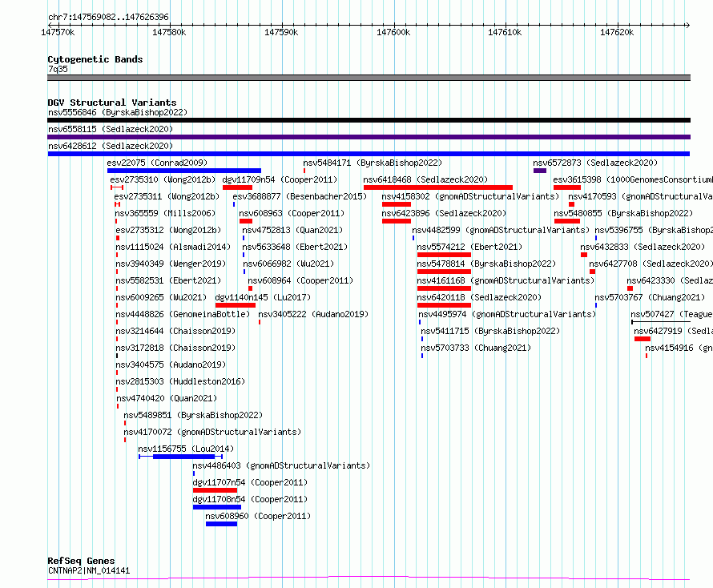Click the DGV Structural Variants track title
713x588 pixels.
coord(112,103)
